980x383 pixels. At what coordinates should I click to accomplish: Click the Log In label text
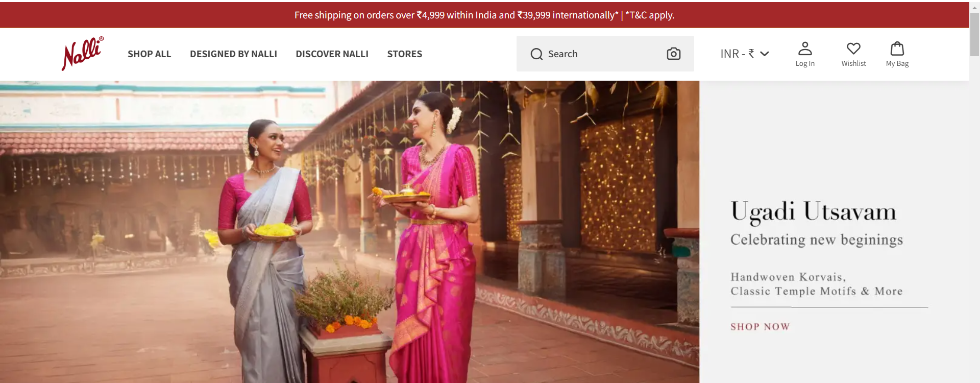805,63
